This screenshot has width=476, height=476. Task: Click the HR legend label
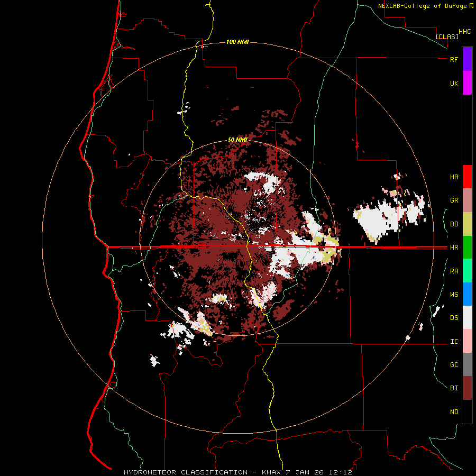pos(454,248)
